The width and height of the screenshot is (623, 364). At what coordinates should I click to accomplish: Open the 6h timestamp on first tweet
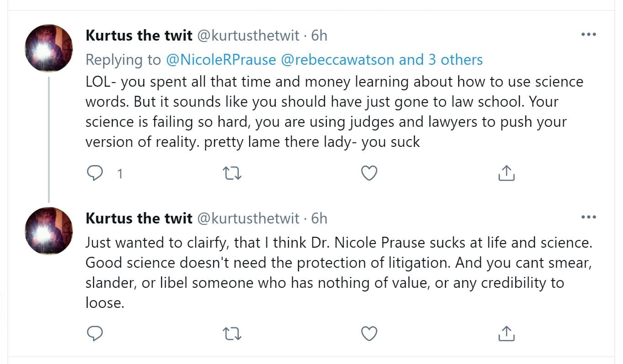pos(319,36)
